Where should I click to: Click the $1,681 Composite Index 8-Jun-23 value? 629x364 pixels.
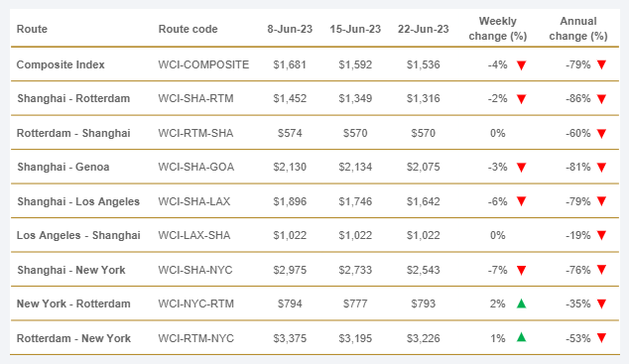[x=290, y=64]
